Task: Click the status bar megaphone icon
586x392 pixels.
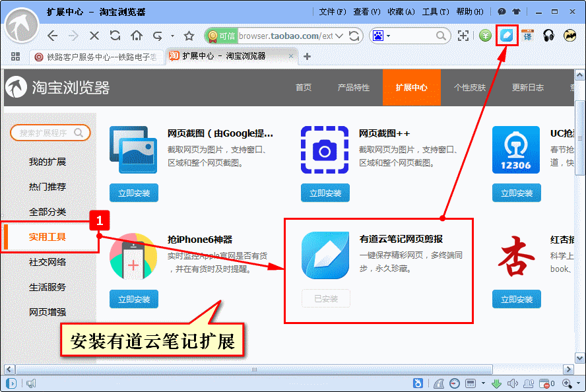Action: tap(31, 383)
